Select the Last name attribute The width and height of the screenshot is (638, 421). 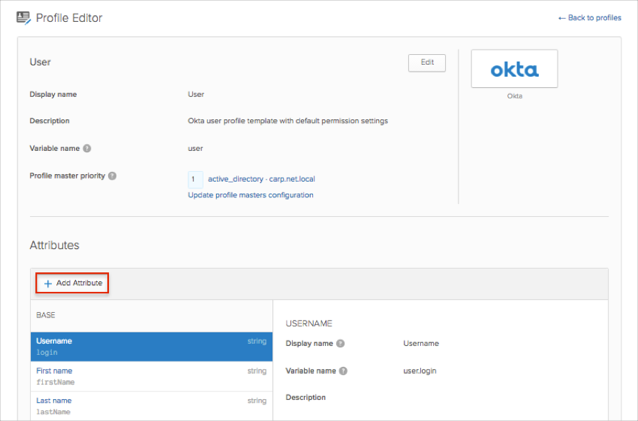pyautogui.click(x=151, y=405)
